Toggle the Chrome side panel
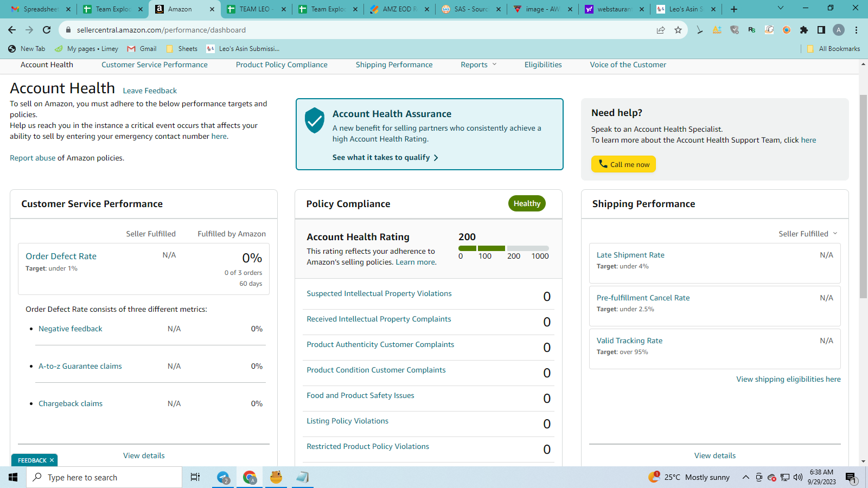The width and height of the screenshot is (868, 488). tap(821, 30)
